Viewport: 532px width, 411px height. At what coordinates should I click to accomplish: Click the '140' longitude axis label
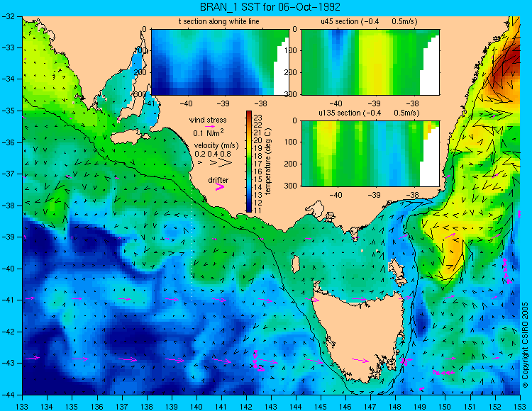(196, 406)
